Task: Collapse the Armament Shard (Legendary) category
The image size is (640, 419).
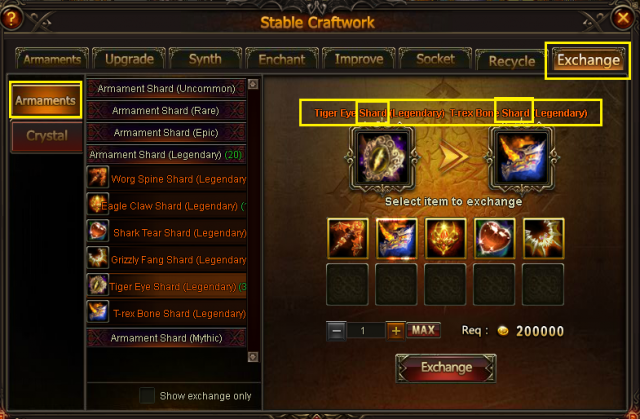Action: coord(167,155)
